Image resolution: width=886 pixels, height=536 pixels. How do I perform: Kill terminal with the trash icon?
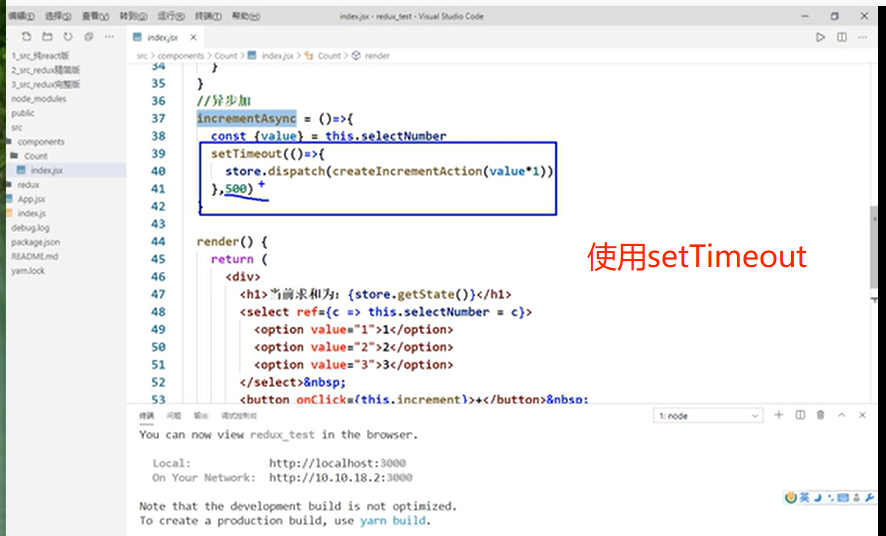tap(820, 415)
